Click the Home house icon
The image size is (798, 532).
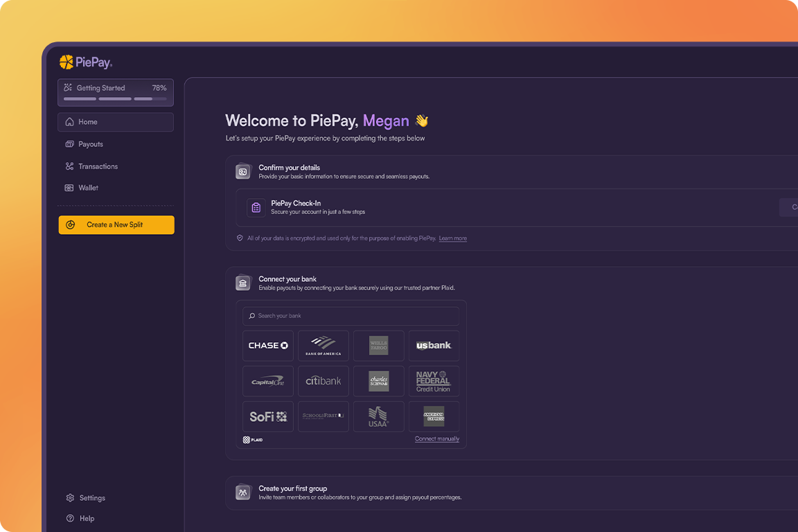70,122
